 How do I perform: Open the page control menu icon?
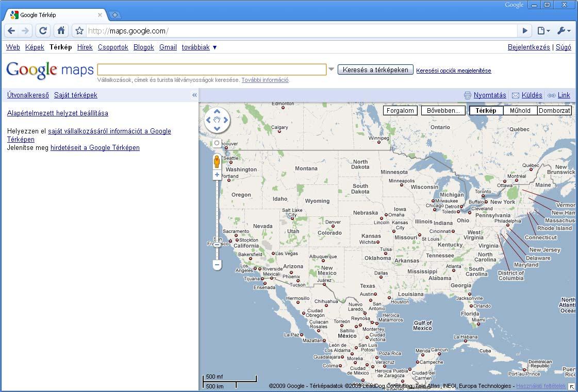click(543, 31)
